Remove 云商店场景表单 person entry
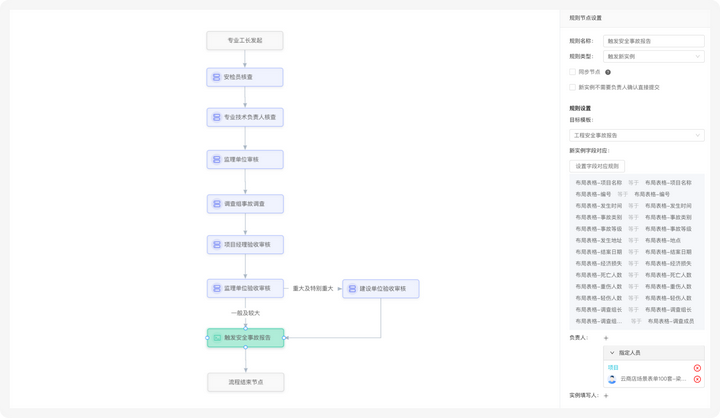 [x=697, y=380]
